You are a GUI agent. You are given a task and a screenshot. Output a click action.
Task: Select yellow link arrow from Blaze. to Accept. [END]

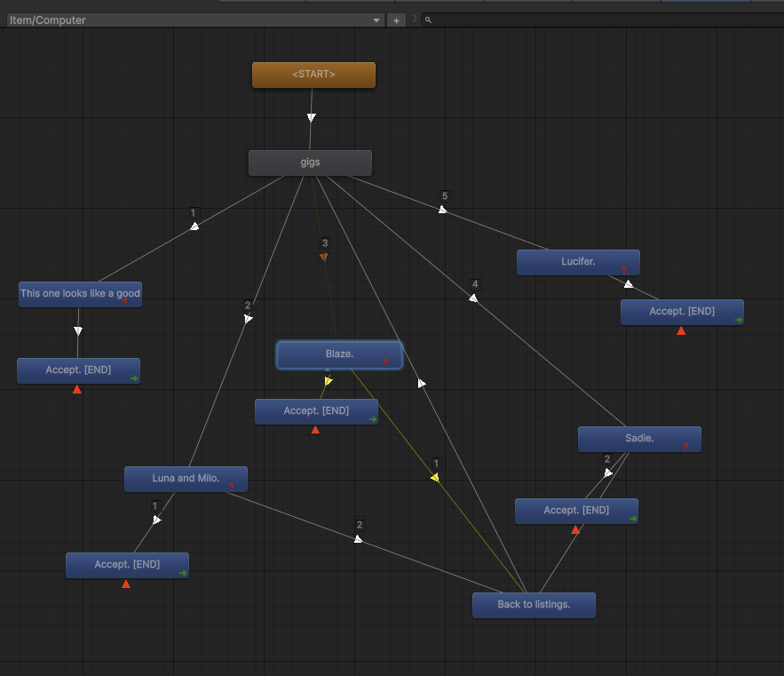(328, 381)
